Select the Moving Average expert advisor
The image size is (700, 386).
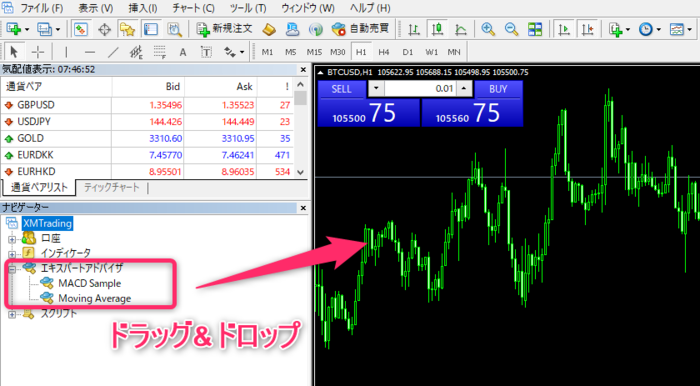[x=95, y=298]
